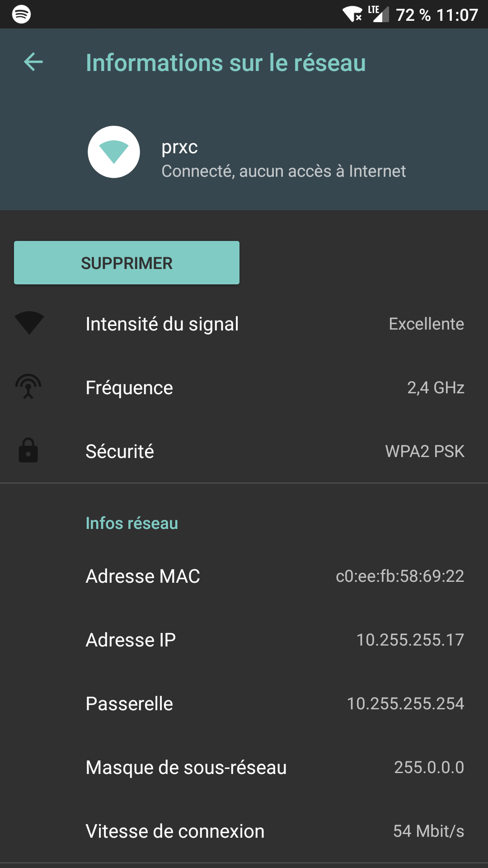Select the Intensité du signal row
The height and width of the screenshot is (868, 488).
coord(244,324)
